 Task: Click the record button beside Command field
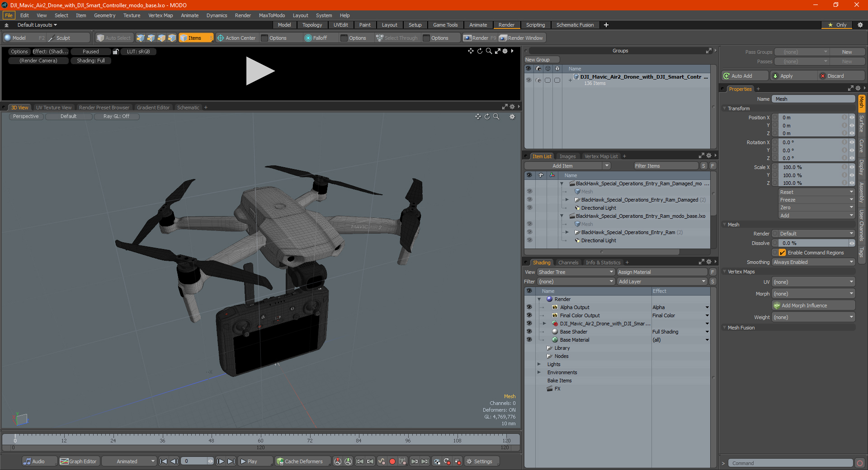coord(860,463)
